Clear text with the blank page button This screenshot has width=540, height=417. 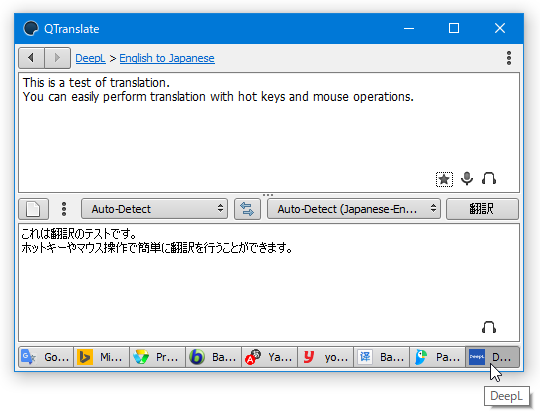[x=33, y=209]
